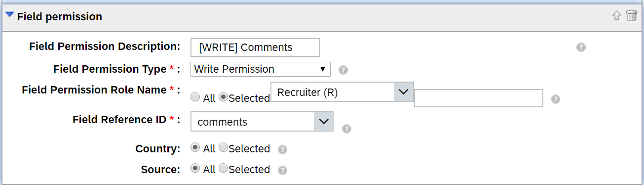Select All radio for Role Name
The width and height of the screenshot is (644, 185).
[x=195, y=97]
